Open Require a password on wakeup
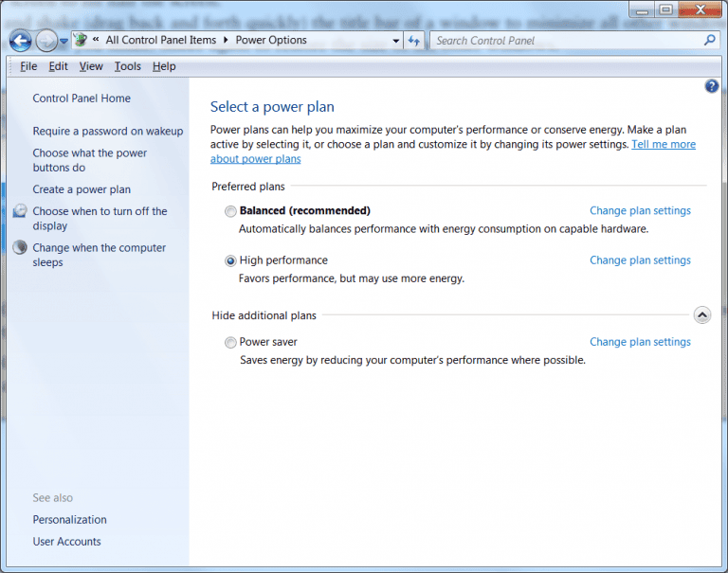 pyautogui.click(x=108, y=132)
